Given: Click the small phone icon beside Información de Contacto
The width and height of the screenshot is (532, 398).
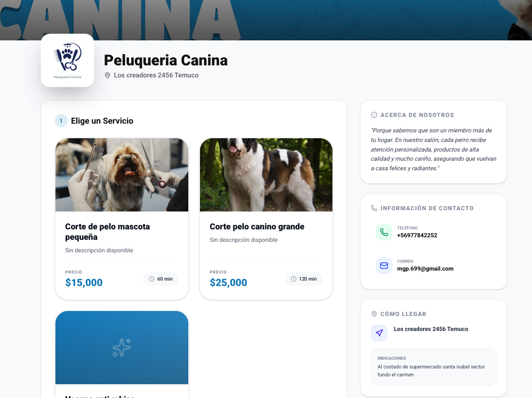Looking at the screenshot, I should coord(374,208).
